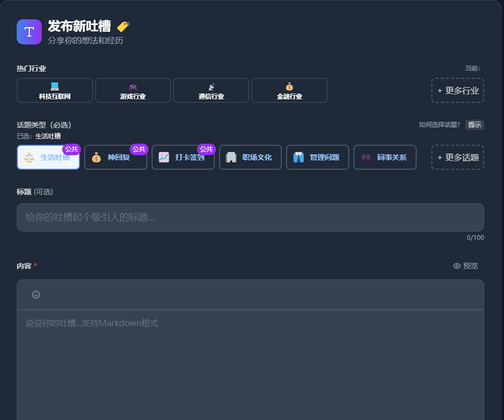Viewport: 504px width, 420px height.
Task: Click the purple T app logo
Action: click(29, 32)
